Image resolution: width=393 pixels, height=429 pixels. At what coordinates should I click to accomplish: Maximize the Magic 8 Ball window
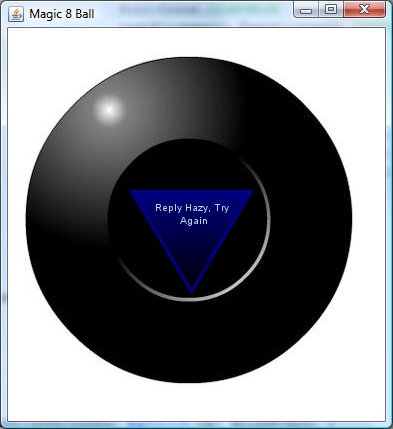331,9
